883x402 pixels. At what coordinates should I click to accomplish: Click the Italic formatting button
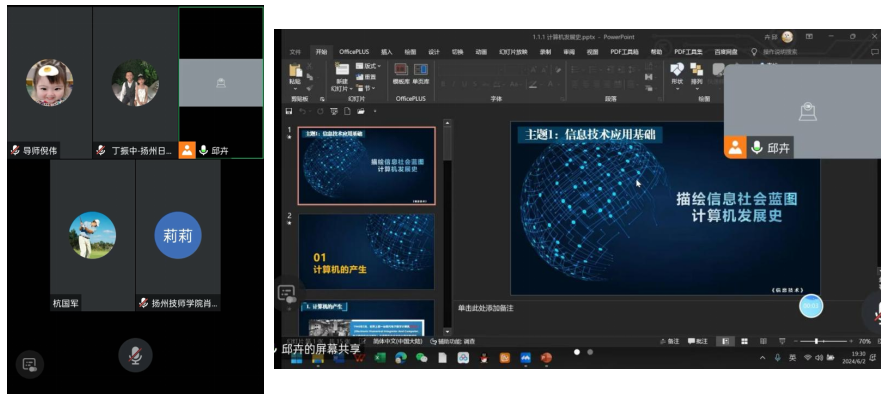click(454, 84)
